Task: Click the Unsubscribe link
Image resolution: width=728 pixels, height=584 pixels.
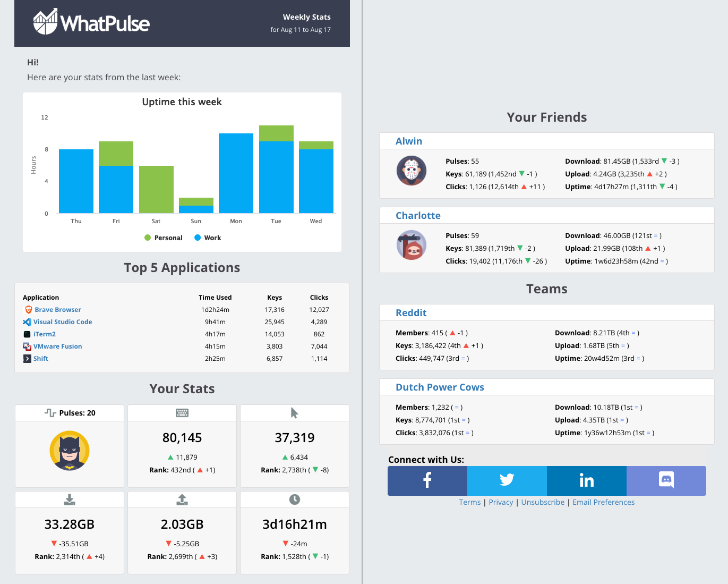Action: pyautogui.click(x=543, y=502)
